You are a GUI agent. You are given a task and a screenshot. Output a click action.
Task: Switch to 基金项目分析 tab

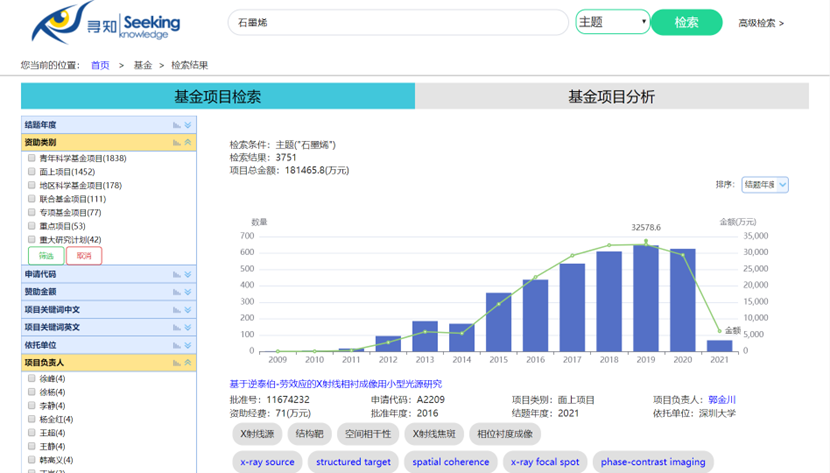pos(612,96)
